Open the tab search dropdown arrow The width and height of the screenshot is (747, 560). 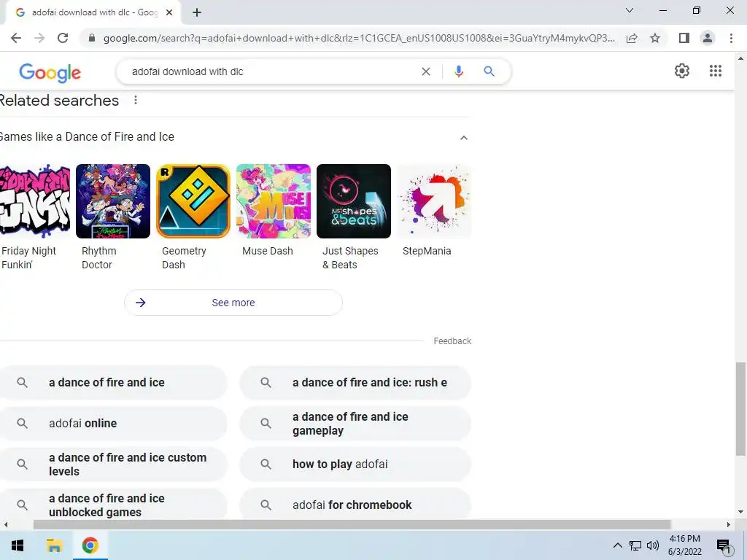(630, 10)
